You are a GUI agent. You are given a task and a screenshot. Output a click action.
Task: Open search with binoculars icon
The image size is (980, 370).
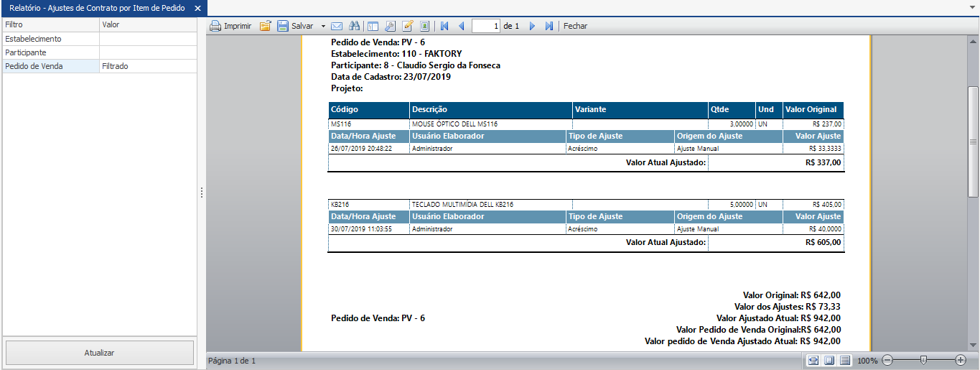[x=354, y=26]
